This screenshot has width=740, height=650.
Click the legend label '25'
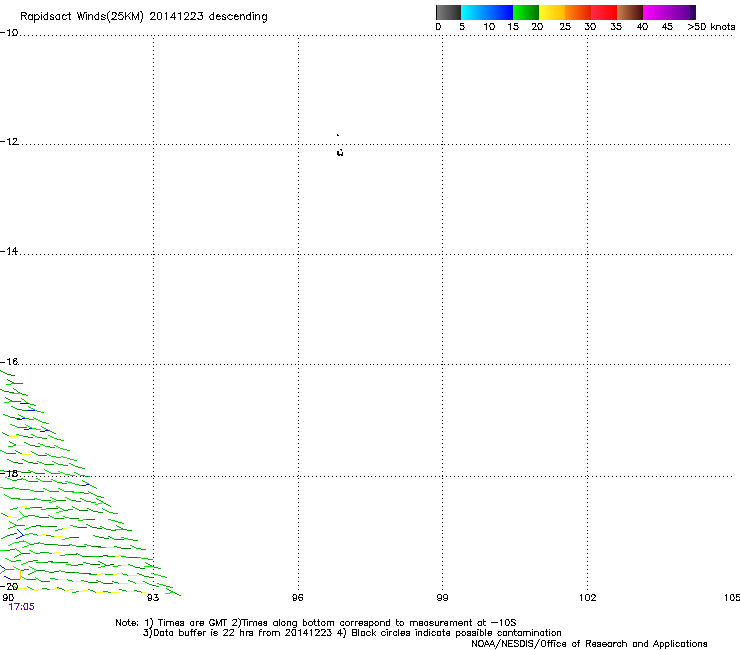565,27
